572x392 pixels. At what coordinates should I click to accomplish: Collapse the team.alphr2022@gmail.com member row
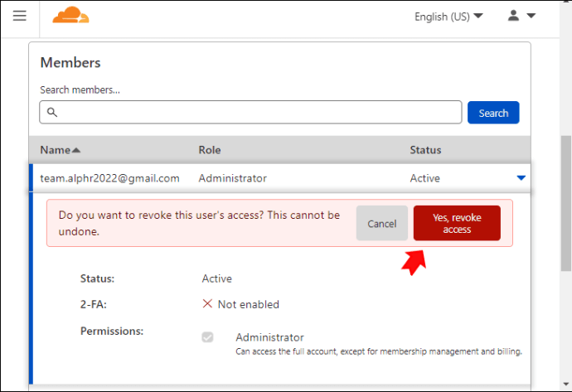[521, 178]
